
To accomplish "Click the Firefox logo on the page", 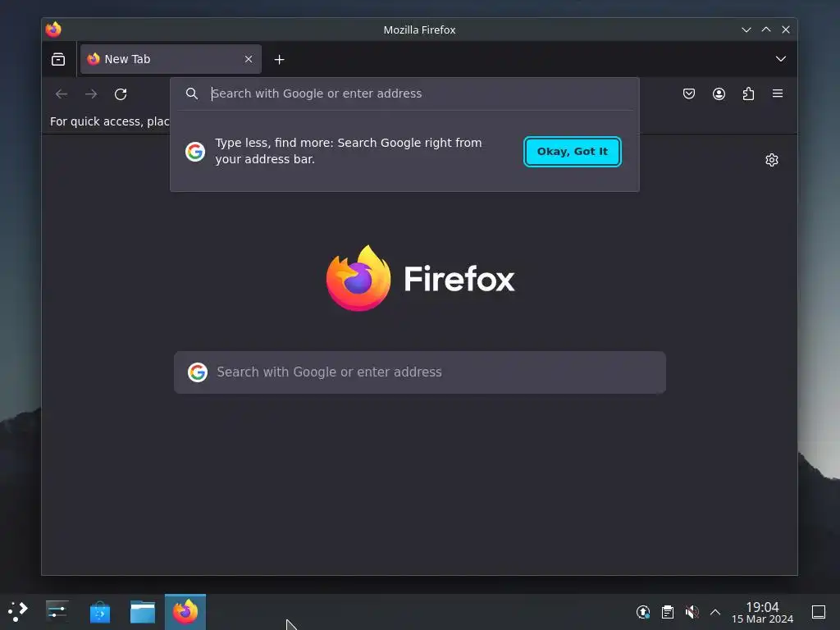I will pyautogui.click(x=421, y=278).
